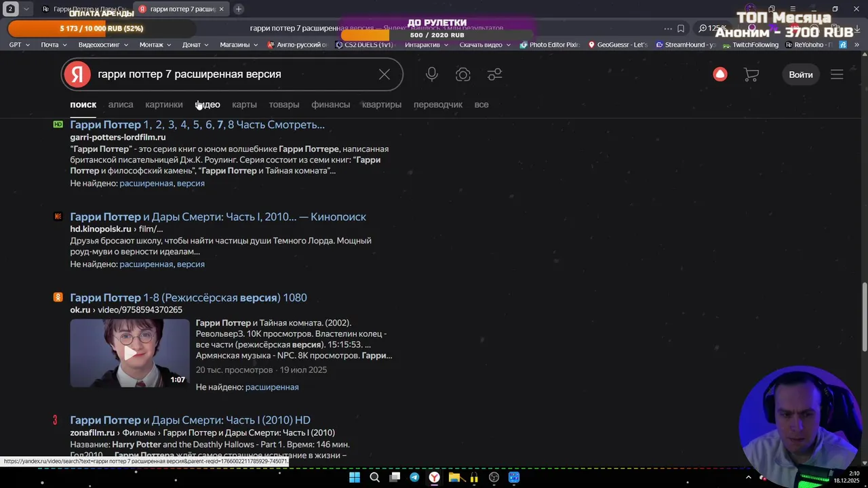Open Дары Смерти: Часть I (2010) HD result
Viewport: 868px width, 488px height.
(190, 420)
